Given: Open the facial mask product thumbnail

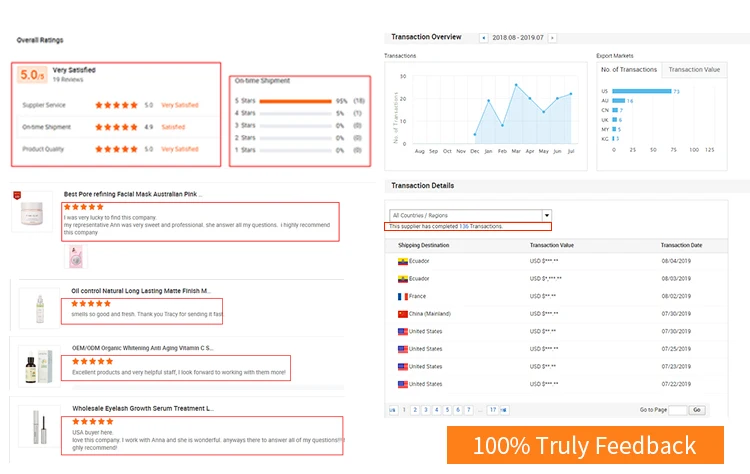Looking at the screenshot, I should (32, 212).
